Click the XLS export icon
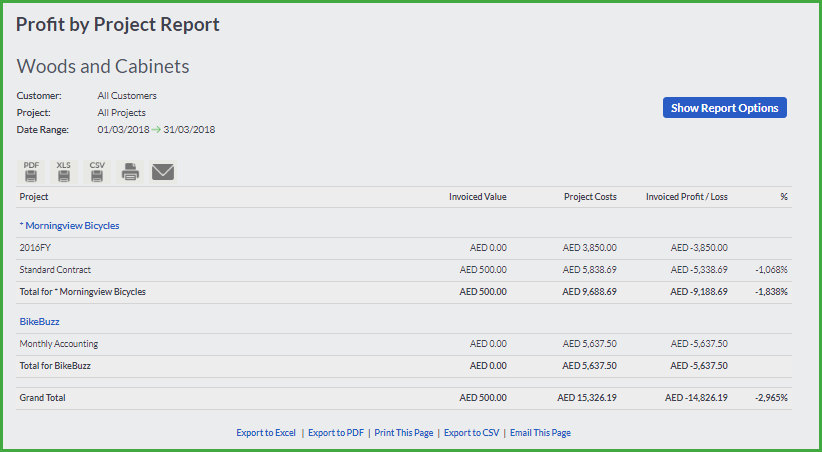The height and width of the screenshot is (452, 822). pyautogui.click(x=64, y=172)
